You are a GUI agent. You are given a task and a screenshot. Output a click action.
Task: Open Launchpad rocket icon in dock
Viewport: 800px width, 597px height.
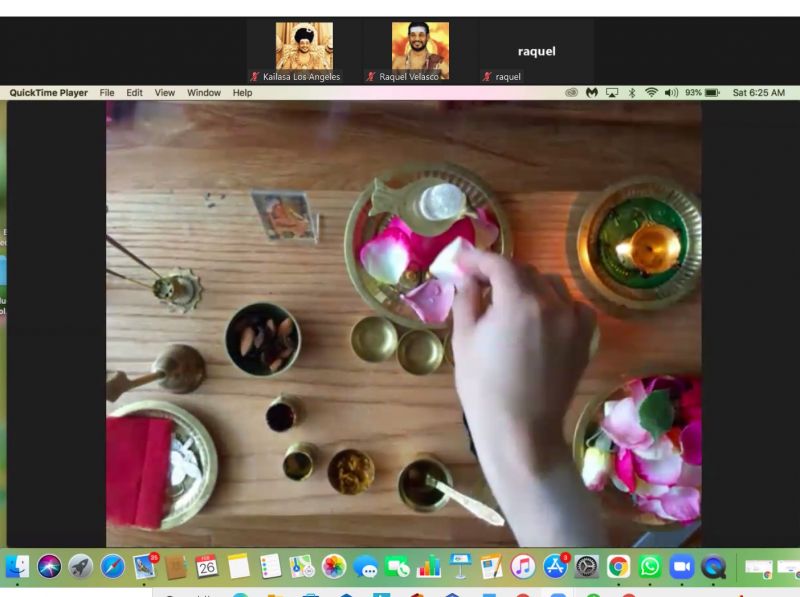[x=81, y=567]
